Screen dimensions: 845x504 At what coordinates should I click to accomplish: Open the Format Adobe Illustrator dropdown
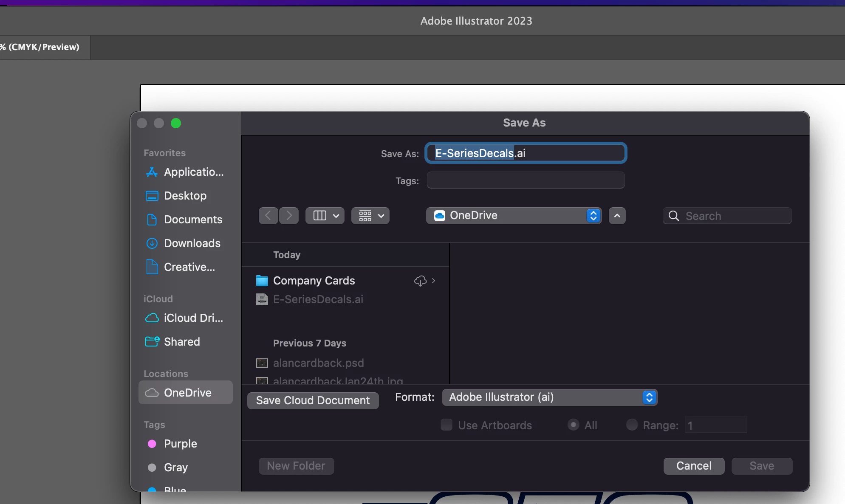click(x=549, y=397)
